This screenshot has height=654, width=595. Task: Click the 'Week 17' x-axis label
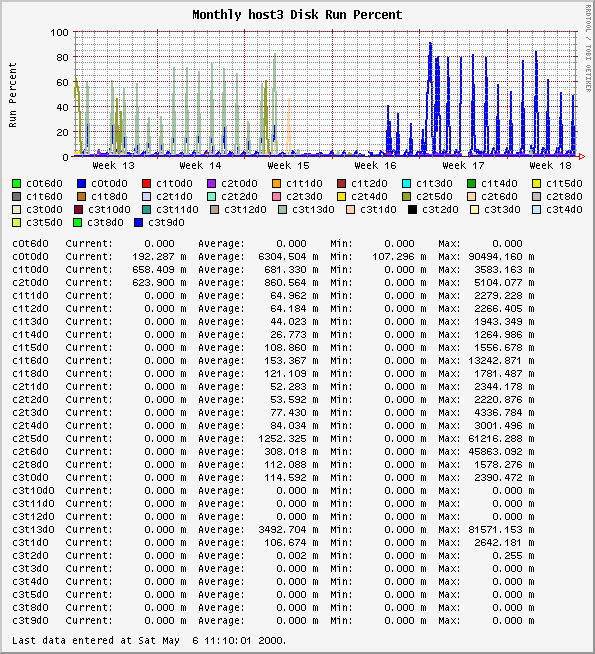tap(463, 166)
